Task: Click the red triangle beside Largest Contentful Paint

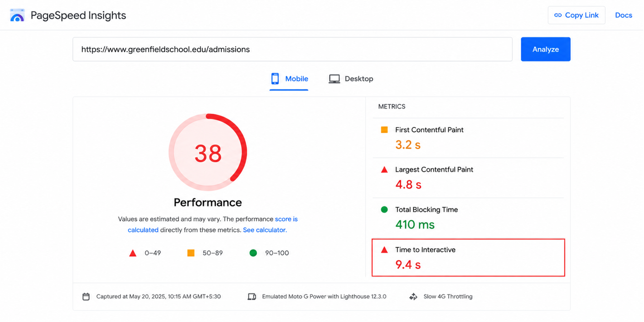Action: (384, 170)
